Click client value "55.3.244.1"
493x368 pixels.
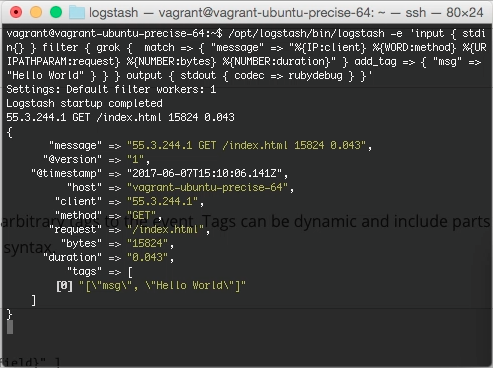tap(163, 201)
